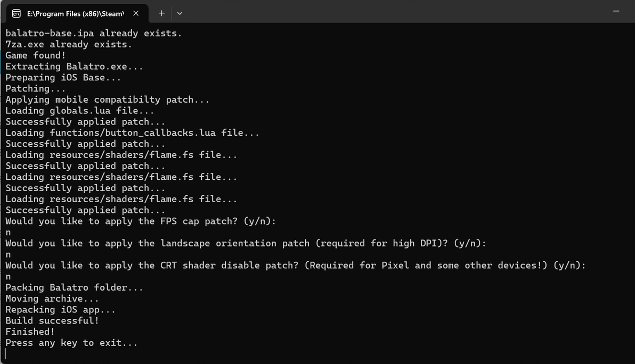The height and width of the screenshot is (364, 635).
Task: Click the 'Applying mobile compatibilty patch...' line
Action: coord(107,100)
